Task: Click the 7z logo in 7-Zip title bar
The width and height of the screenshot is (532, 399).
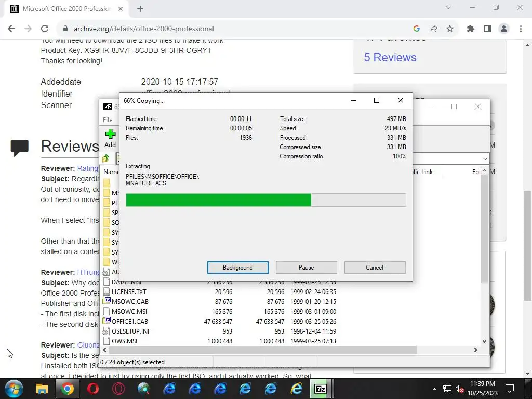Action: pos(108,107)
